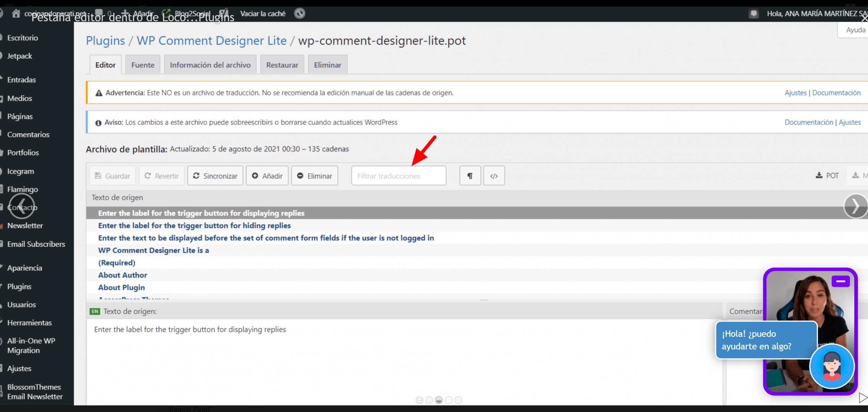
Task: Click the Añadir button in editor toolbar
Action: [267, 176]
